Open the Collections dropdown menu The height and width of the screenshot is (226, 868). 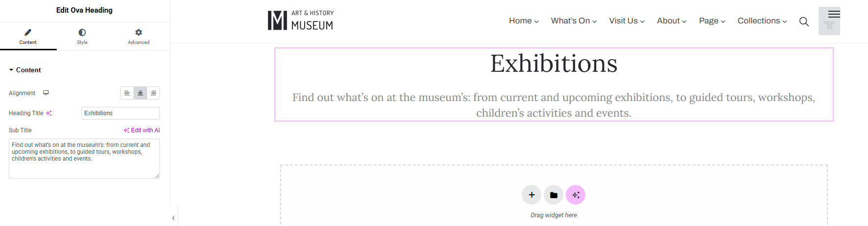(x=762, y=21)
